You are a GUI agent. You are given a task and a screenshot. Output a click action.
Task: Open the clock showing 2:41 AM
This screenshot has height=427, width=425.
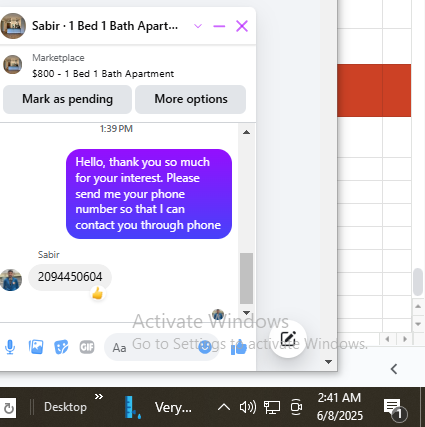pos(339,407)
